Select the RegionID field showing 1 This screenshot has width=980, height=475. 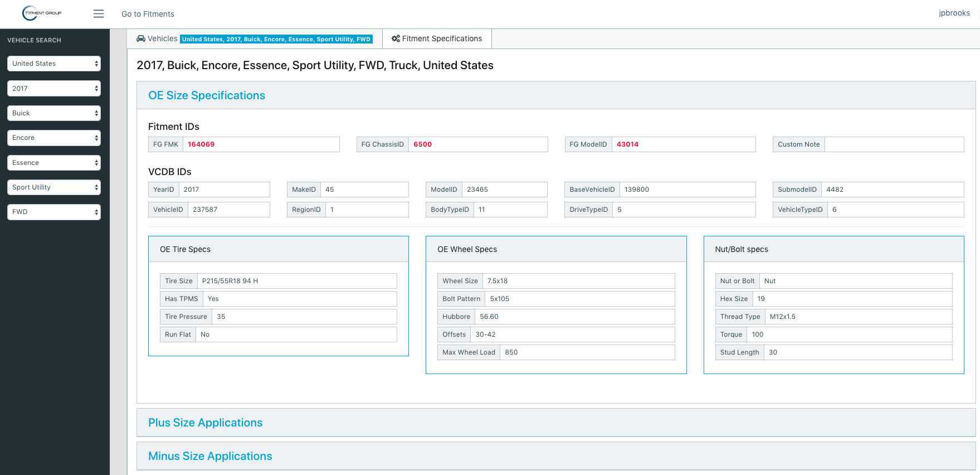click(x=367, y=210)
